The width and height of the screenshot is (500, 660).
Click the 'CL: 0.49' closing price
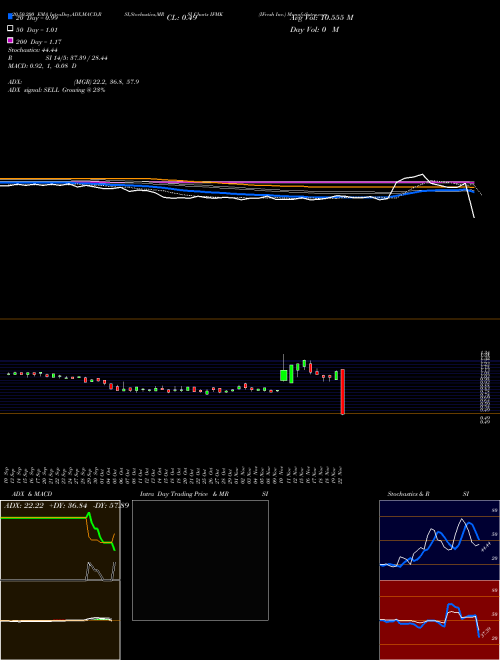[182, 18]
